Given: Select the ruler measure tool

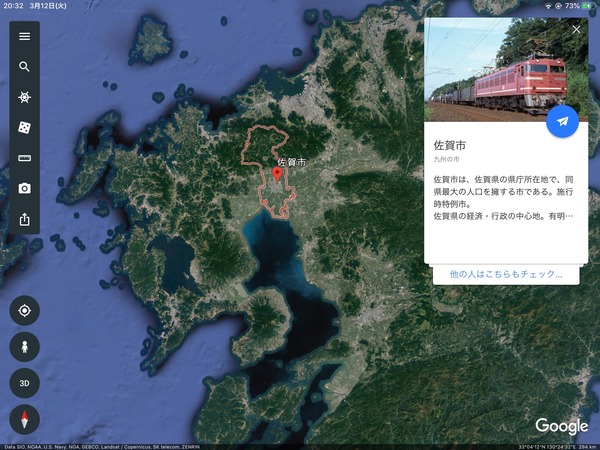Looking at the screenshot, I should coord(24,158).
